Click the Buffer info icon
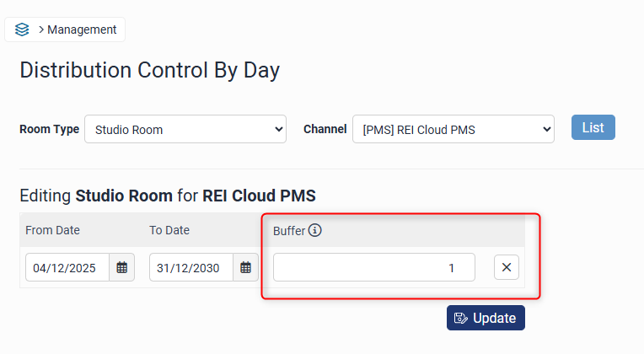This screenshot has width=644, height=354. click(x=315, y=230)
